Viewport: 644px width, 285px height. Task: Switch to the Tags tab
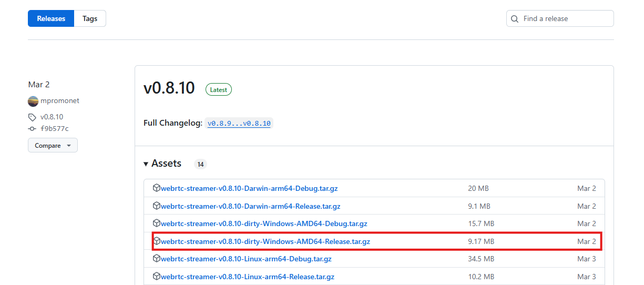pyautogui.click(x=90, y=19)
